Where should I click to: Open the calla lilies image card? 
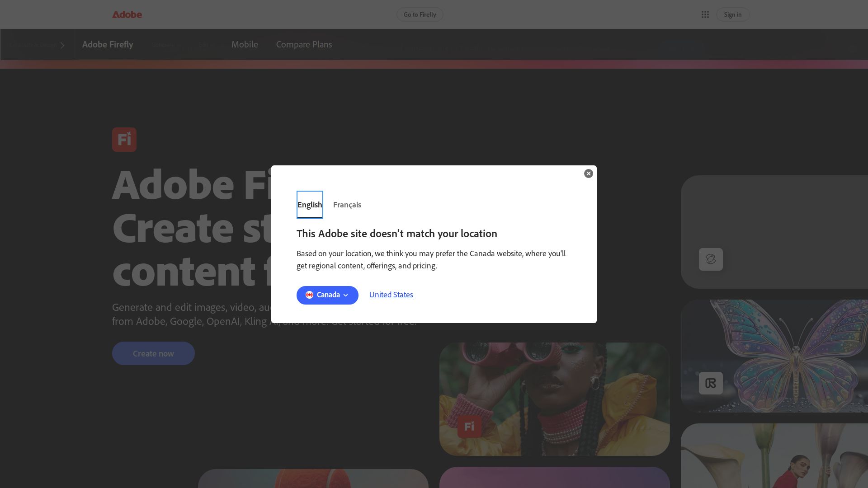pos(774,455)
